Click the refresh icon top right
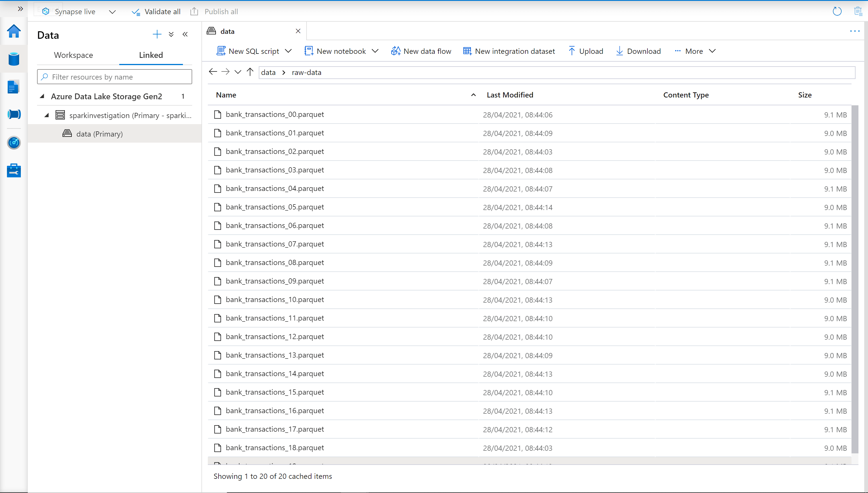The image size is (868, 493). point(838,11)
